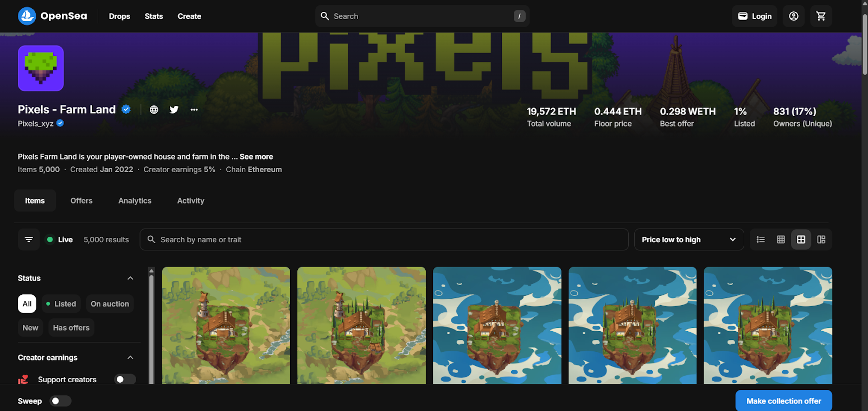This screenshot has height=411, width=868.
Task: Click the Login button
Action: 755,16
